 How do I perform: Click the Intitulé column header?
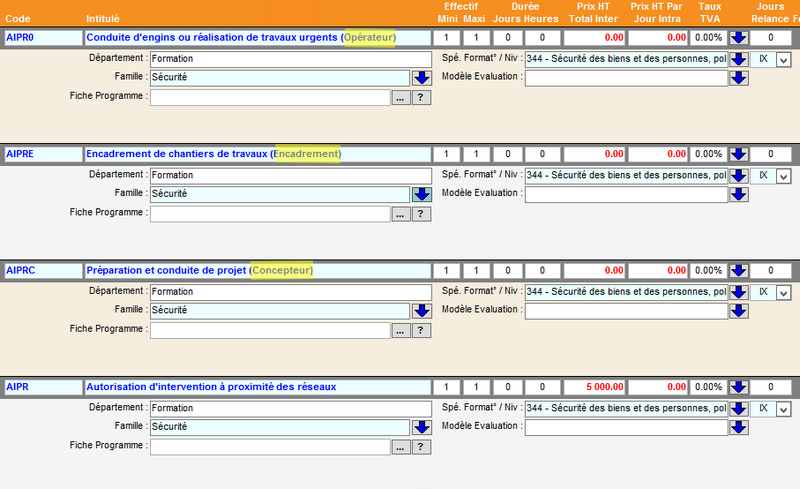point(104,20)
